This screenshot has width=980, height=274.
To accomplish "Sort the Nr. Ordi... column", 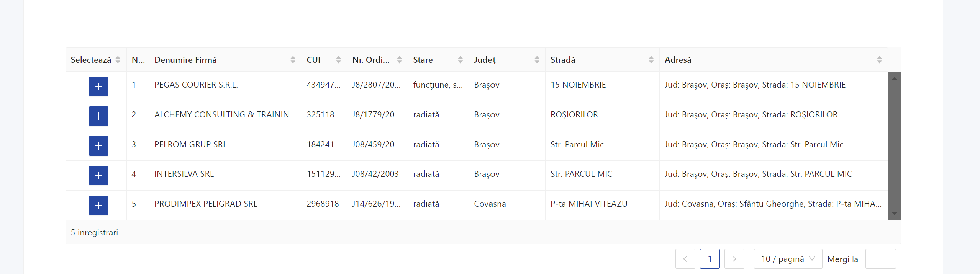I will click(x=399, y=60).
